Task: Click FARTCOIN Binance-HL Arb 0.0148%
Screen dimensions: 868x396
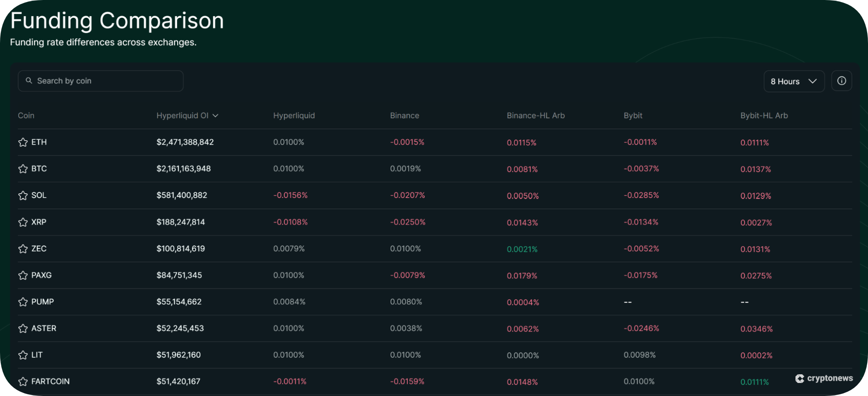Action: click(x=522, y=382)
